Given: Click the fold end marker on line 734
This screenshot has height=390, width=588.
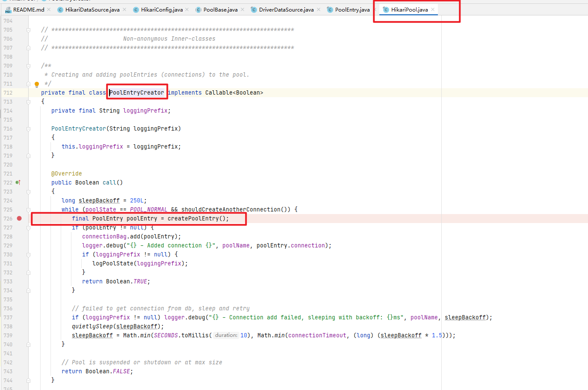Looking at the screenshot, I should 29,291.
